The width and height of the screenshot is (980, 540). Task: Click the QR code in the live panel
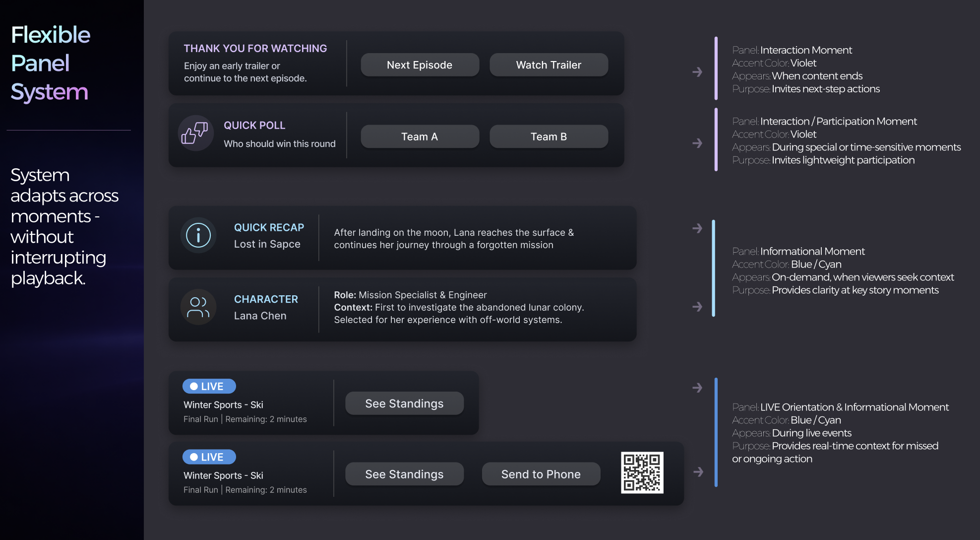tap(642, 472)
